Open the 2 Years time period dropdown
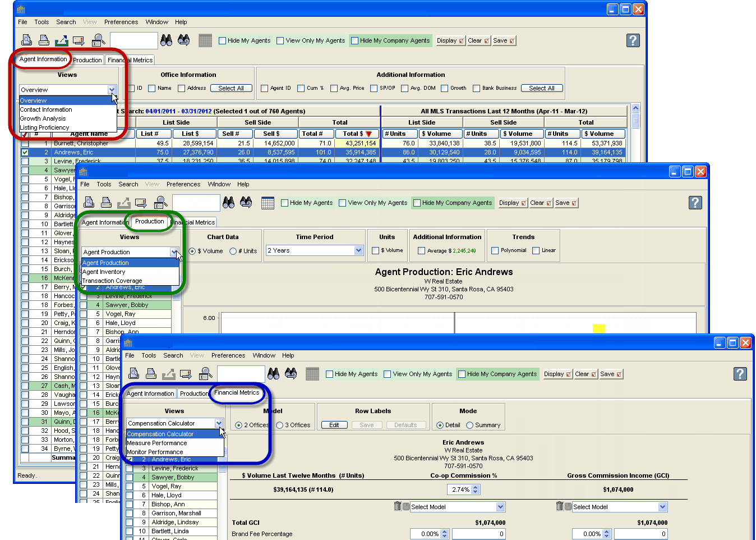Viewport: 756px width, 540px height. coord(359,250)
